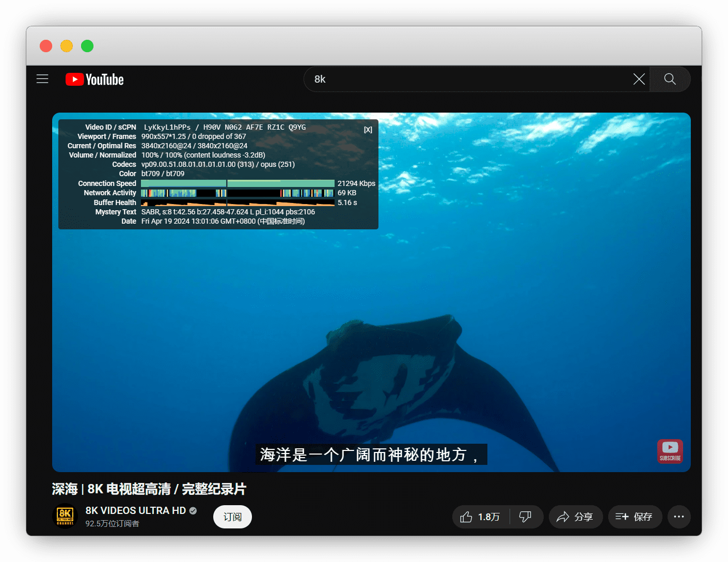
Task: Open the 分享 share dialog
Action: tap(575, 517)
